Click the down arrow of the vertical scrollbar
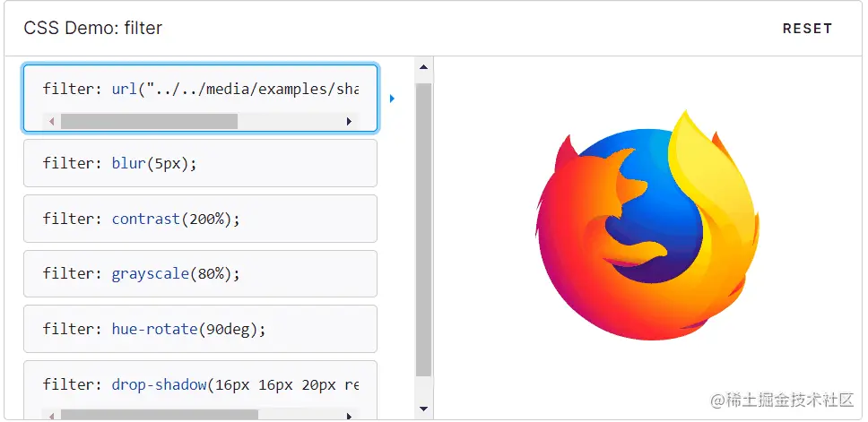 [423, 409]
